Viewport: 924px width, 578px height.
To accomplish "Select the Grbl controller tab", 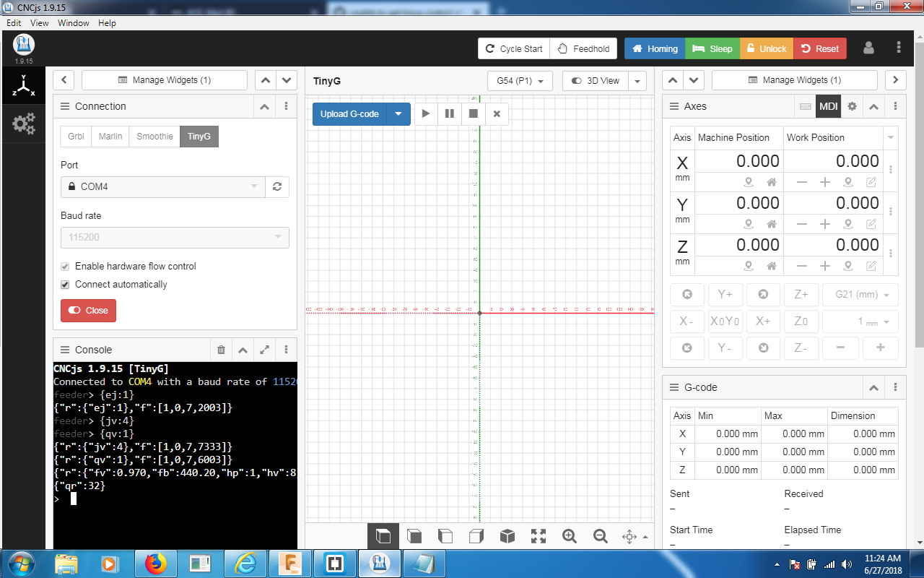I will [x=76, y=136].
